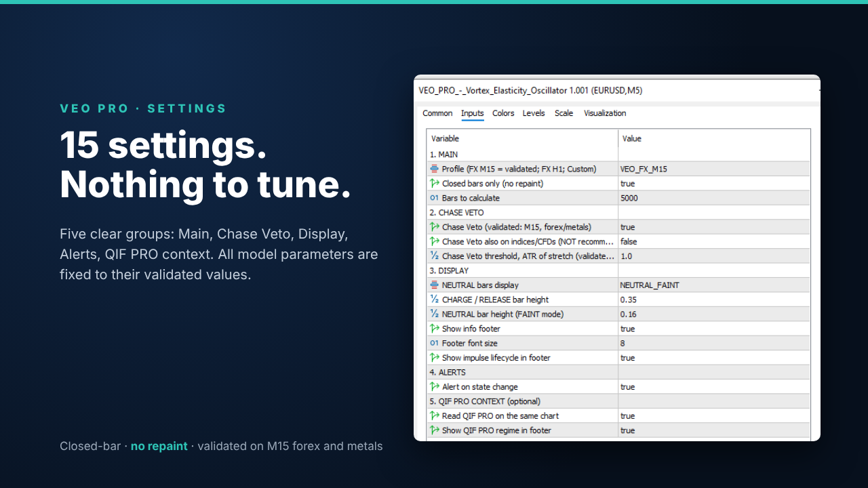The width and height of the screenshot is (868, 488).
Task: Edit the Footer font size value 8
Action: tap(714, 343)
